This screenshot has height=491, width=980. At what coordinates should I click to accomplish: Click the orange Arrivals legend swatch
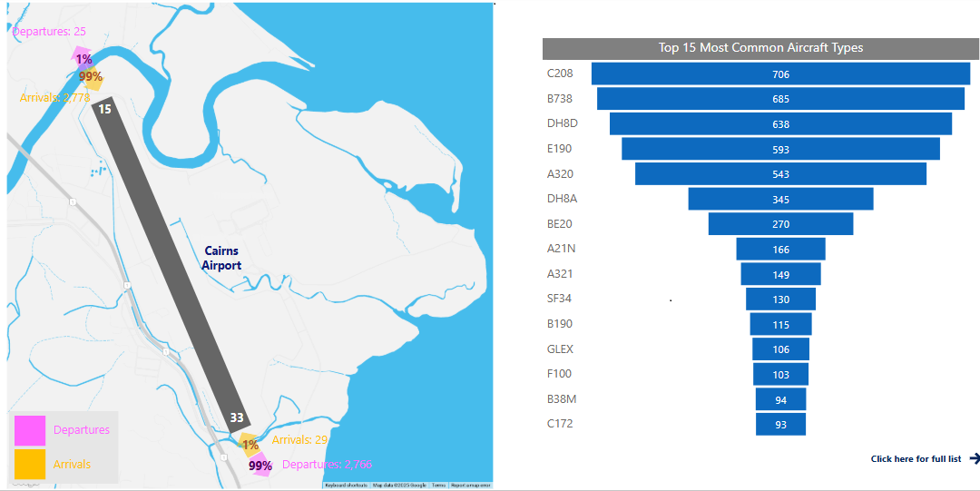pyautogui.click(x=30, y=464)
